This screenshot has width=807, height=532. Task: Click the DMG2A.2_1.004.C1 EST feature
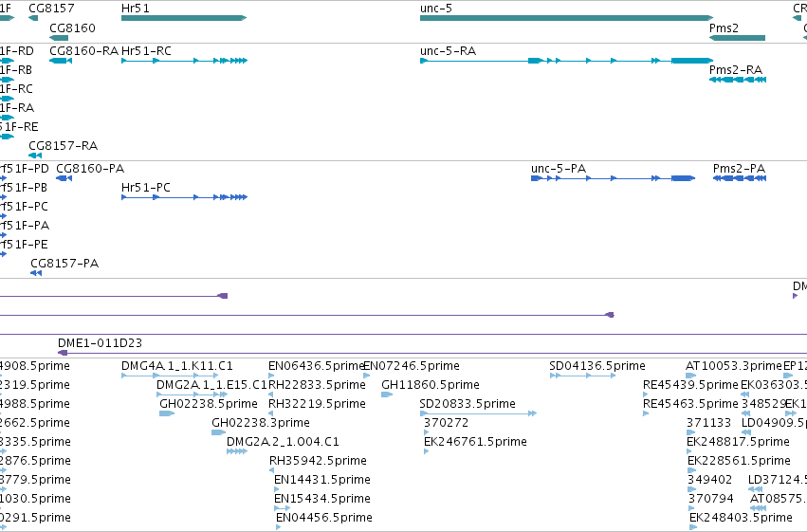click(x=237, y=451)
